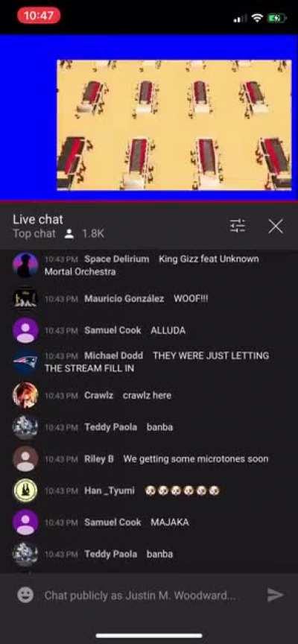Open live chat filter settings icon

coord(237,226)
